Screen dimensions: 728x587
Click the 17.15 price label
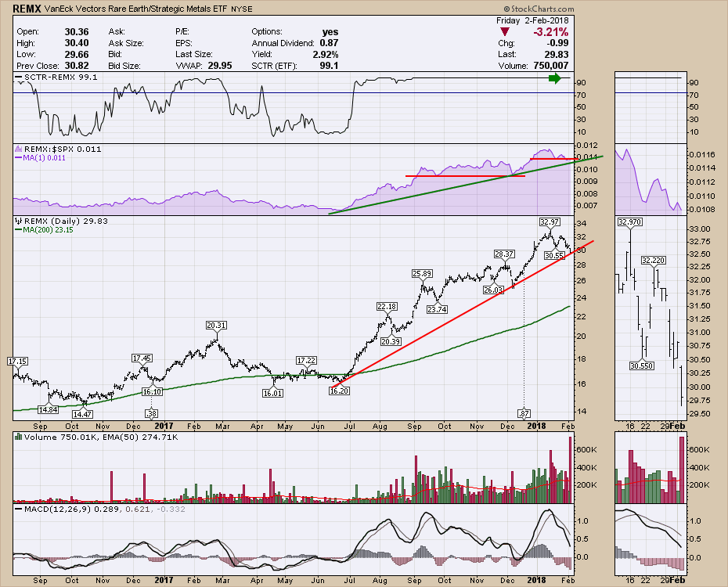click(x=17, y=361)
